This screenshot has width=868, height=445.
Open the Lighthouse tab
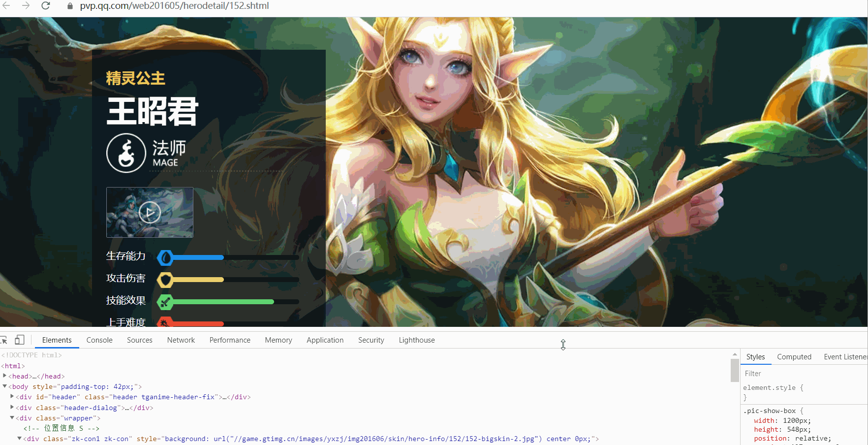click(417, 340)
